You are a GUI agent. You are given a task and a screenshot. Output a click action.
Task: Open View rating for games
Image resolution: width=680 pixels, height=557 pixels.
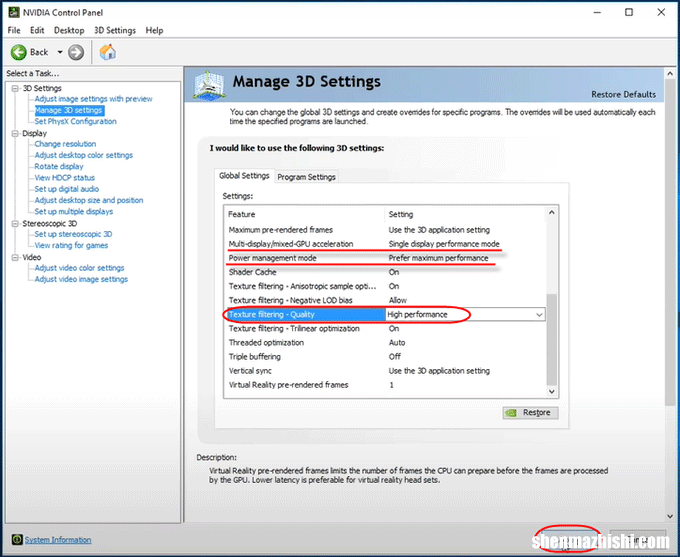tap(72, 246)
